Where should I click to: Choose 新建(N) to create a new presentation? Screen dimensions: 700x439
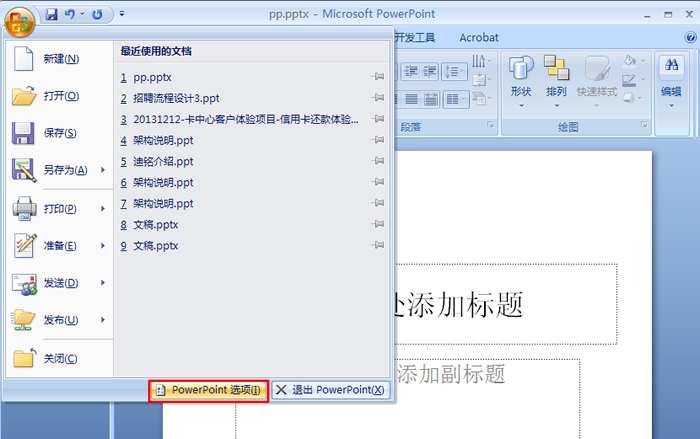click(60, 59)
